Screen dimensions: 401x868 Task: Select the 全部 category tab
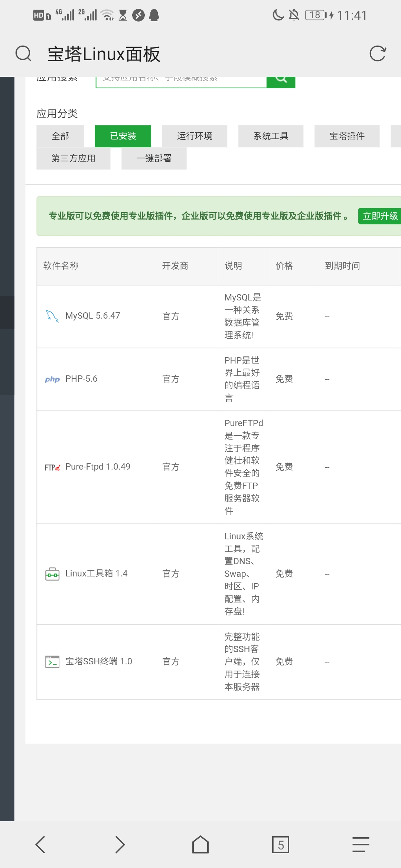tap(60, 136)
